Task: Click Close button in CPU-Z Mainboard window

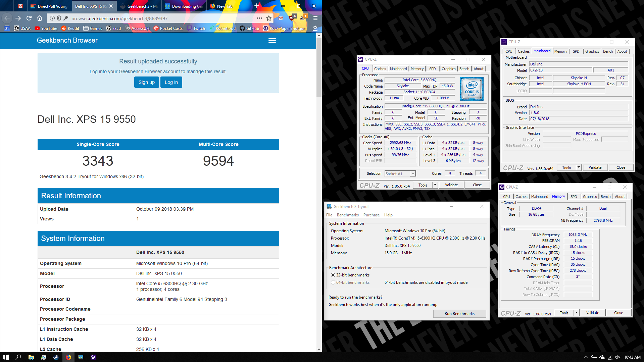Action: [x=621, y=167]
